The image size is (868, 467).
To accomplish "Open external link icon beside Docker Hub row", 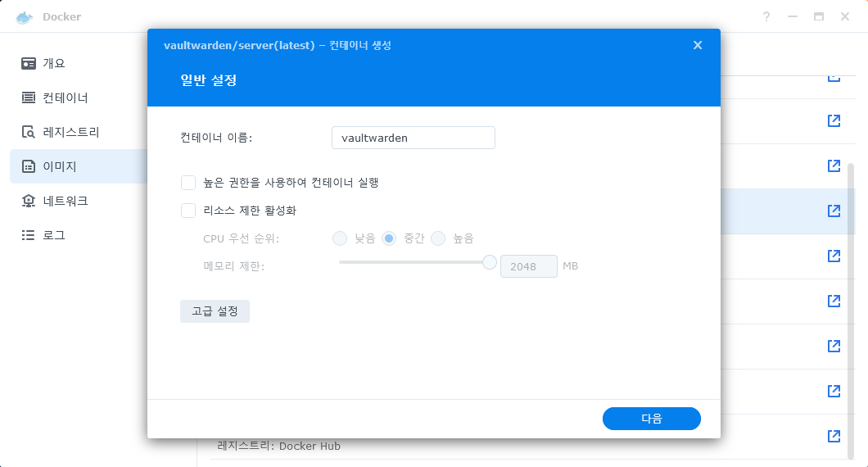I will click(834, 436).
